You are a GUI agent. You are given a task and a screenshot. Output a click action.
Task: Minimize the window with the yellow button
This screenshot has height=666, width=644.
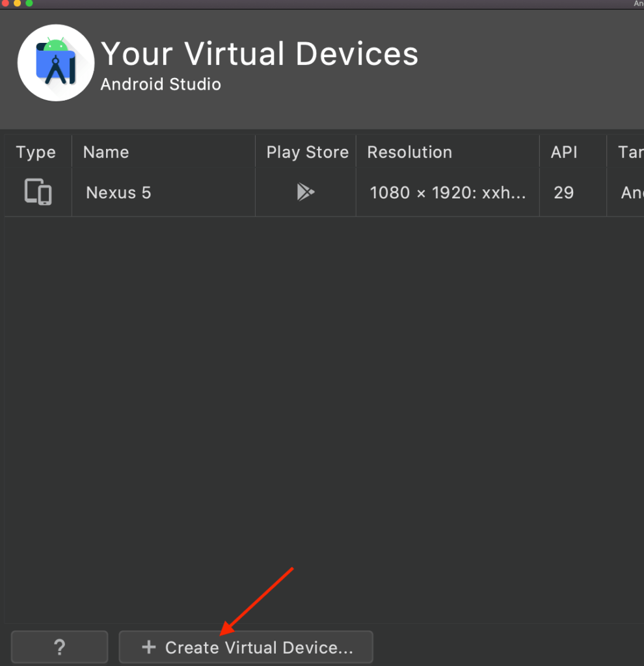point(17,3)
